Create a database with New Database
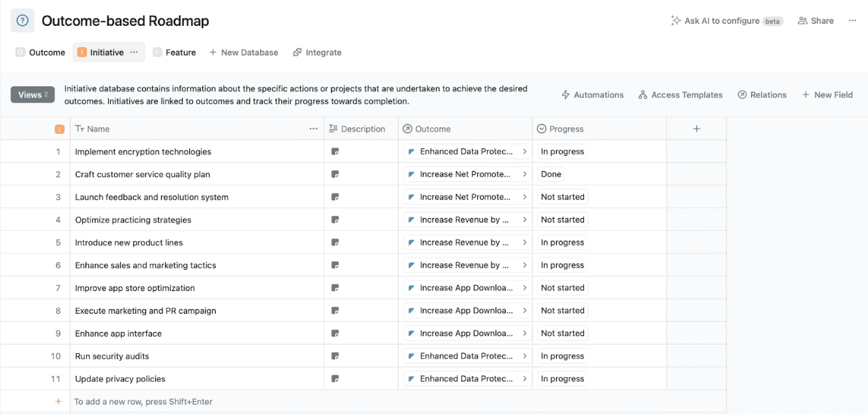This screenshot has height=415, width=868. pos(244,52)
